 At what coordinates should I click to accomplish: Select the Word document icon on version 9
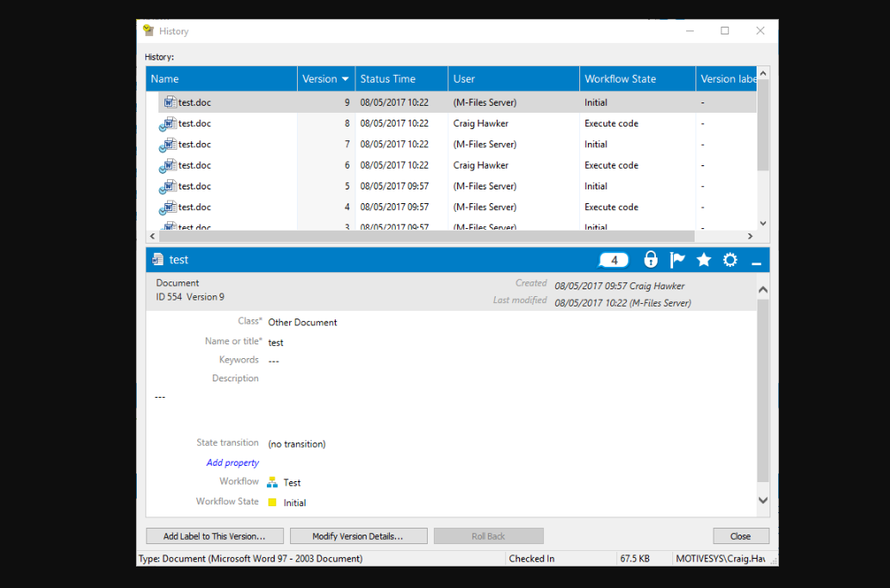(170, 102)
